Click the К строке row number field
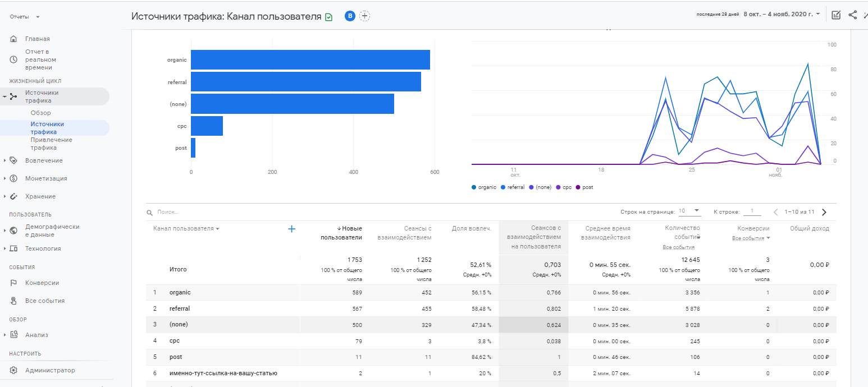The width and height of the screenshot is (868, 387). (751, 211)
